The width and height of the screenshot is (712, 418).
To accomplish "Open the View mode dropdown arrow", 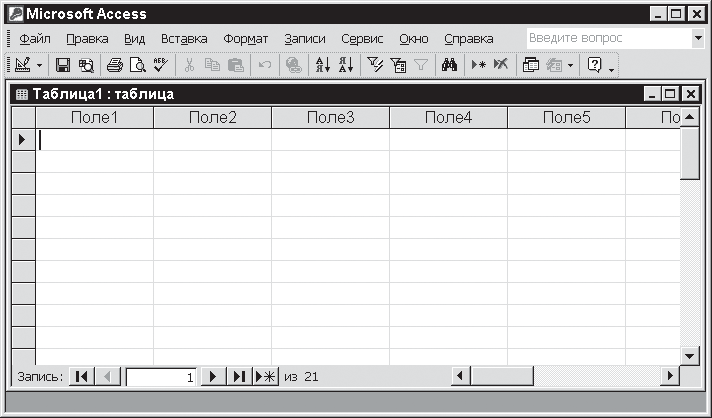I will point(40,65).
